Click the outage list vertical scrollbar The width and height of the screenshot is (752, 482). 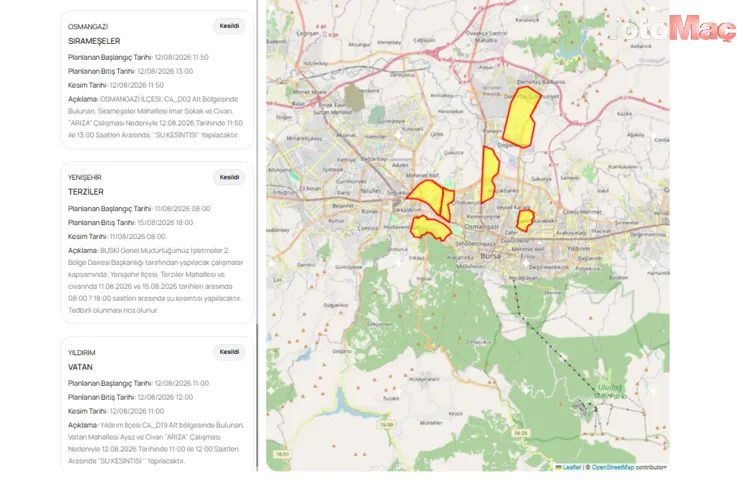coord(258,398)
